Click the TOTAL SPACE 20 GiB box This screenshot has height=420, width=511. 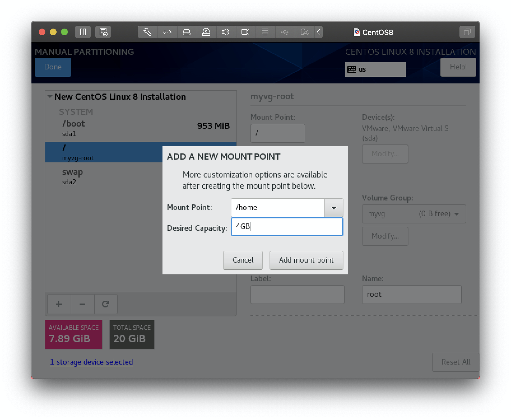pos(132,335)
